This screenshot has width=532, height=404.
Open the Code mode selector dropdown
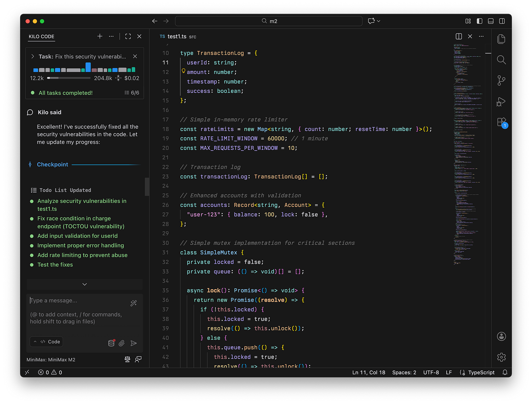tap(46, 341)
